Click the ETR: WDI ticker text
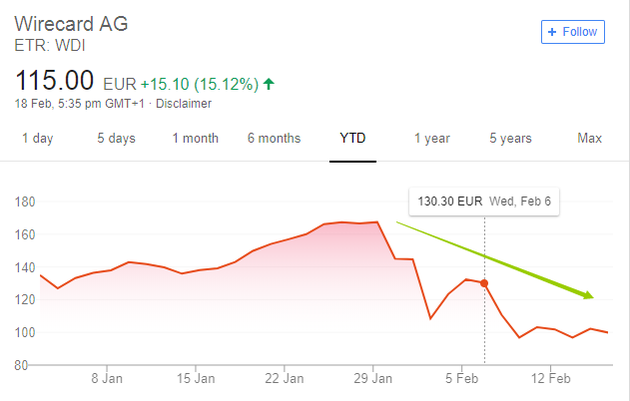The image size is (630, 401). coord(46,45)
